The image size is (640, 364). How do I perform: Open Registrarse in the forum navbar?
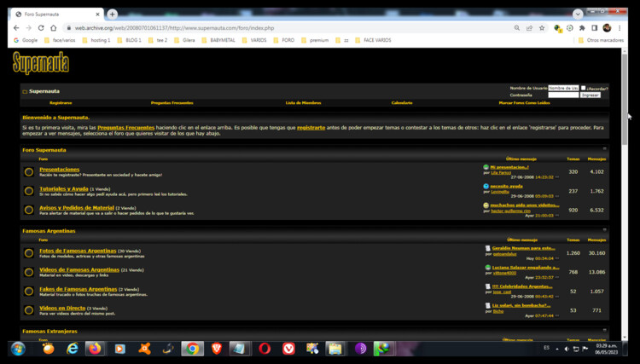click(x=61, y=102)
